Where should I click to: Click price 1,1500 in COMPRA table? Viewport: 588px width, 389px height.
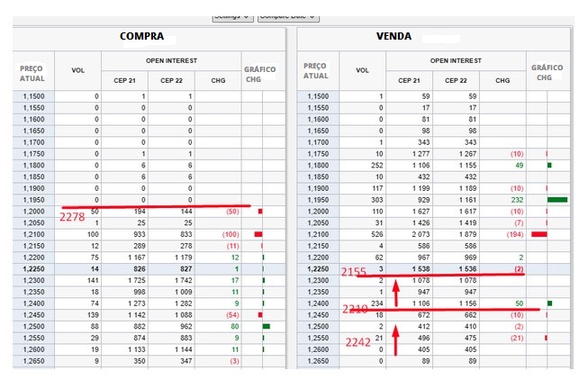click(33, 96)
